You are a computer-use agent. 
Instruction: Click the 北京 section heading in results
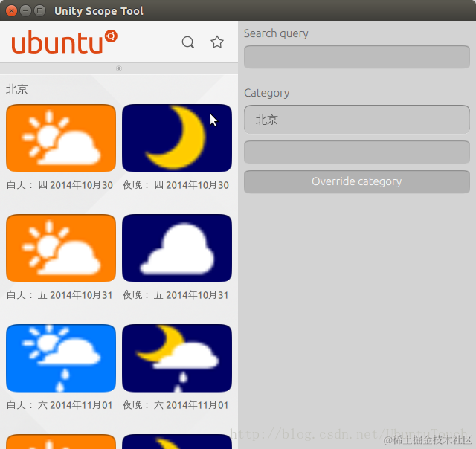coord(17,89)
